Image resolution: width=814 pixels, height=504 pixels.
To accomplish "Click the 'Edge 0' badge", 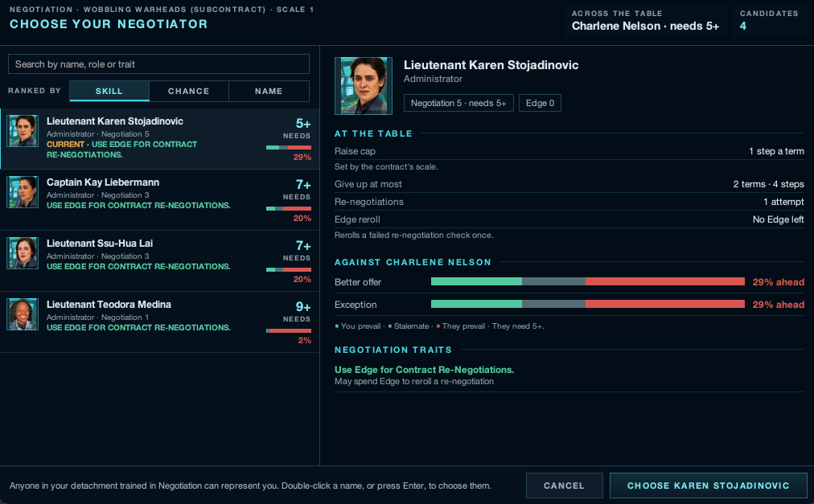I will [x=540, y=103].
